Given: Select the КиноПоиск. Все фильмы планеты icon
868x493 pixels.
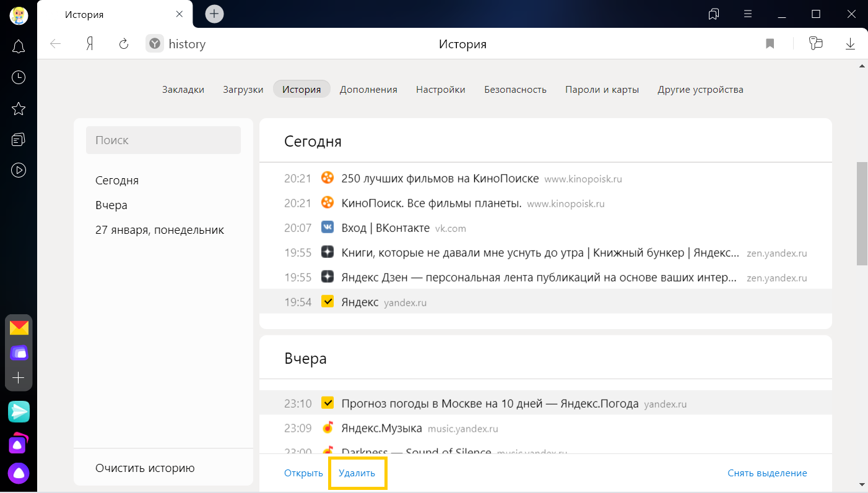Looking at the screenshot, I should [x=328, y=203].
